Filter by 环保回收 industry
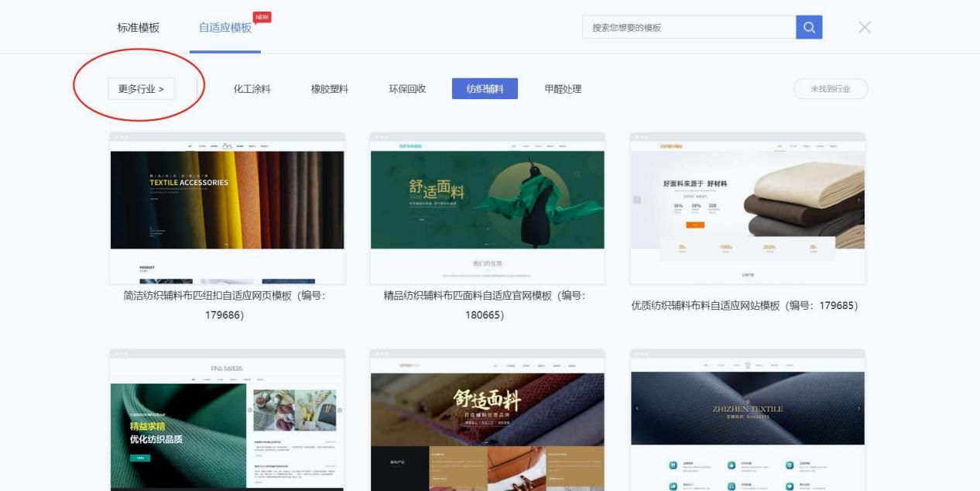Image resolution: width=980 pixels, height=491 pixels. coord(407,89)
